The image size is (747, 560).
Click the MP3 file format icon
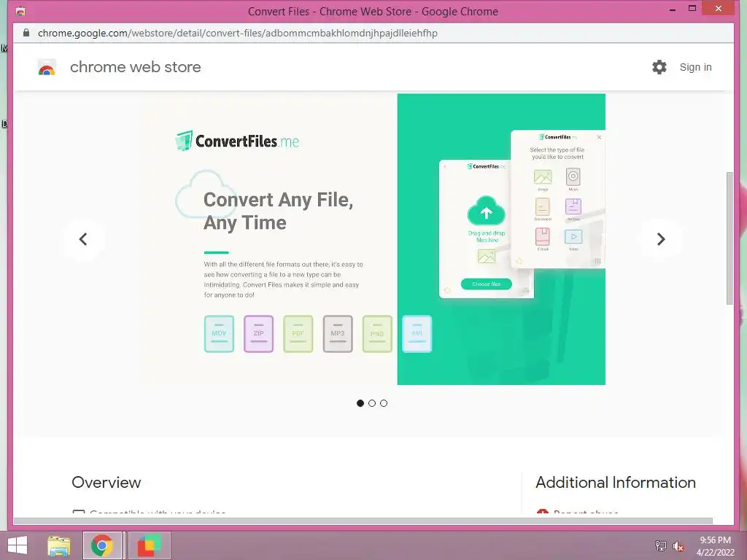coord(338,334)
